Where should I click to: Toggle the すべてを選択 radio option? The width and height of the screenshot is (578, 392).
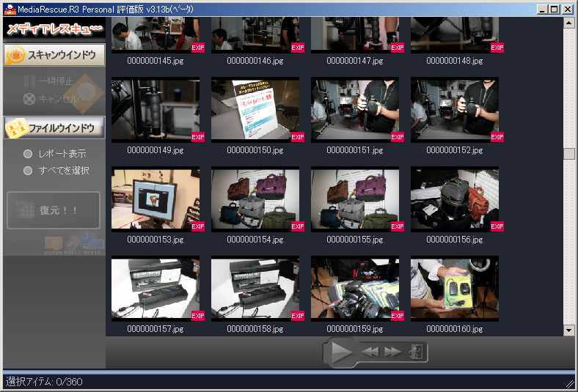[56, 171]
